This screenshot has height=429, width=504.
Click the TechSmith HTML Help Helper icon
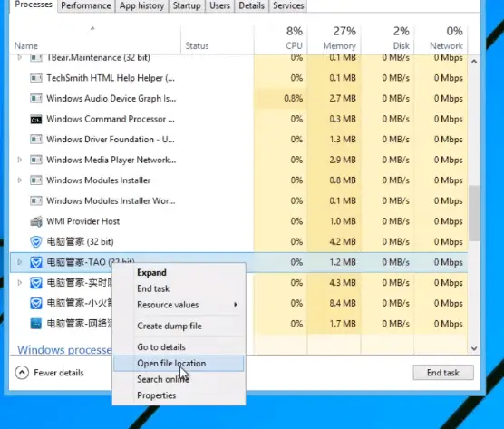pos(36,78)
